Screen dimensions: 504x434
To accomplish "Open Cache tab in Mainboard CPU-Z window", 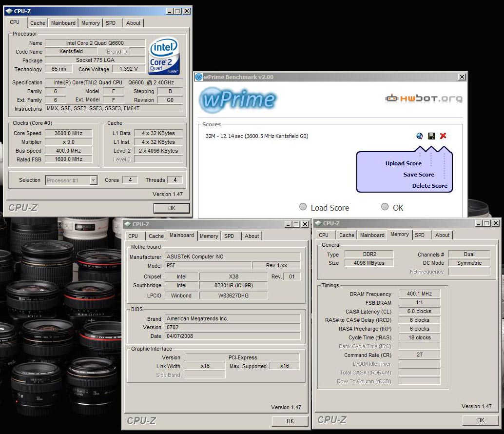I will coord(156,236).
